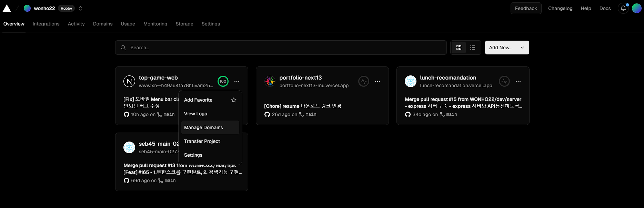Image resolution: width=644 pixels, height=208 pixels.
Task: Click the wonho22 team name
Action: 44,8
